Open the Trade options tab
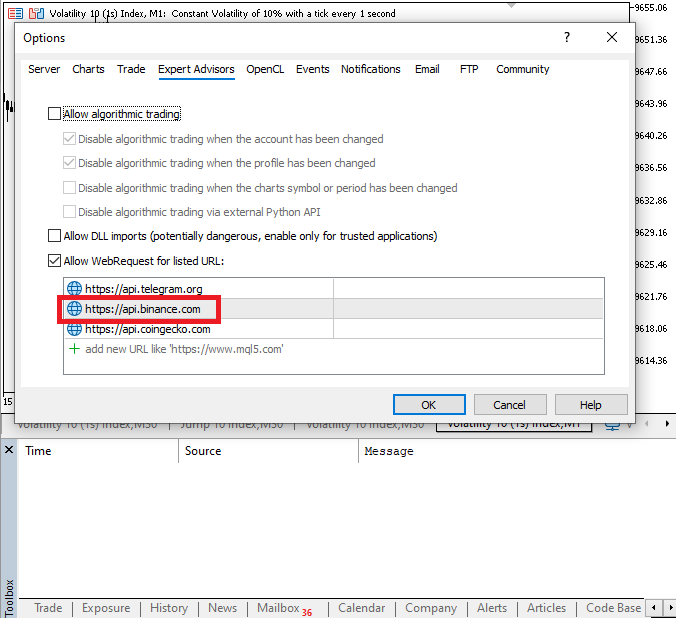This screenshot has height=618, width=676. [x=131, y=69]
